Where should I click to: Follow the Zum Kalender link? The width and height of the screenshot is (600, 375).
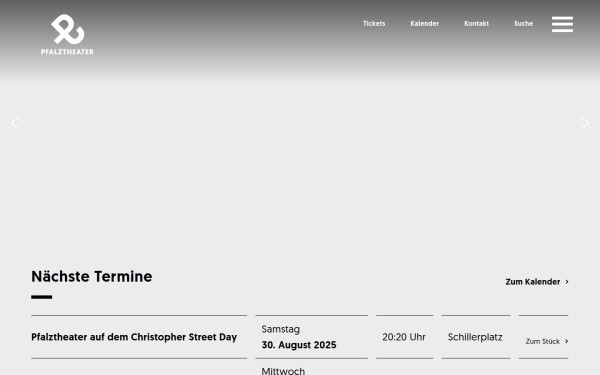click(x=537, y=282)
